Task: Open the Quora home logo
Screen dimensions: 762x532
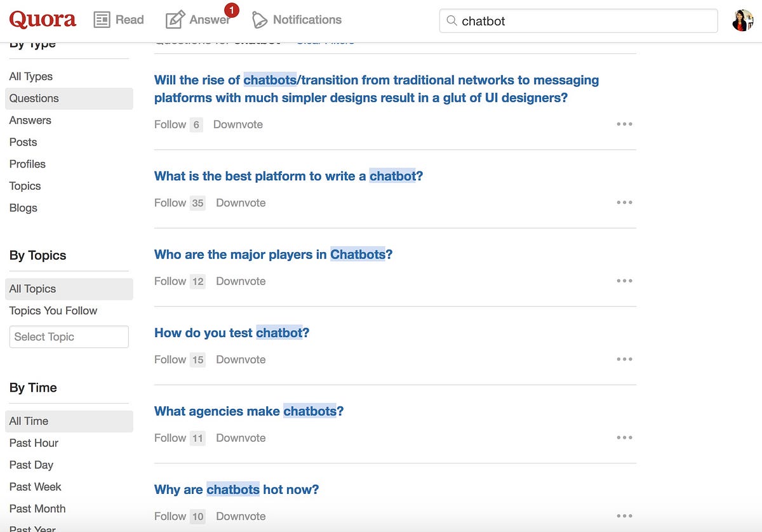Action: [x=43, y=20]
